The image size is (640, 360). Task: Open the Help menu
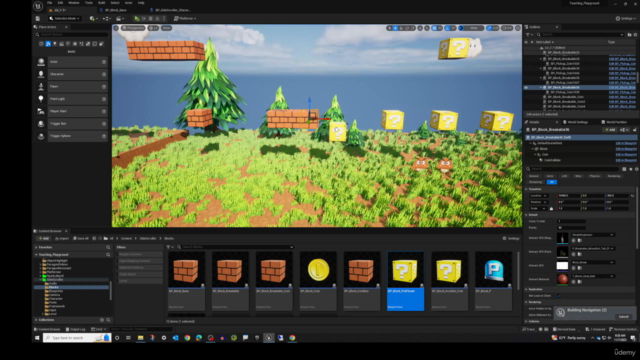[x=141, y=3]
